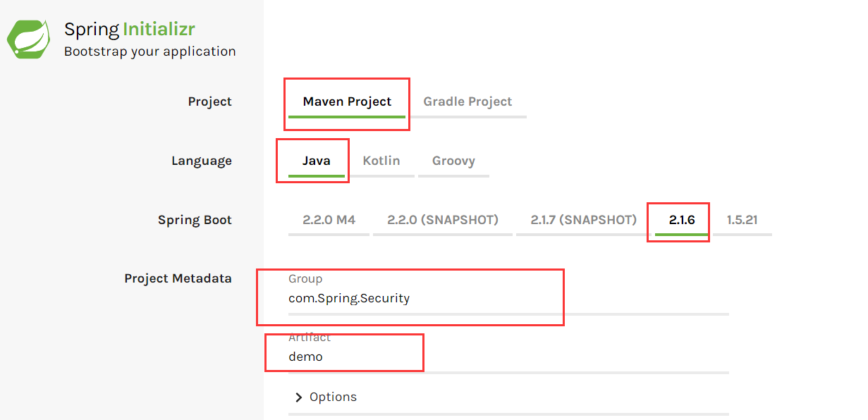Image resolution: width=868 pixels, height=420 pixels.
Task: Choose Java as the language
Action: [317, 161]
